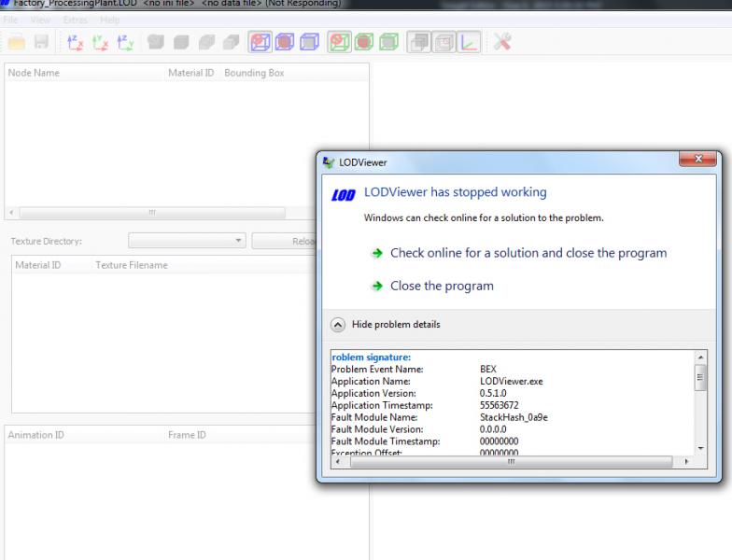The height and width of the screenshot is (560, 732).
Task: Click the first gray shaded-cube icon
Action: click(155, 43)
